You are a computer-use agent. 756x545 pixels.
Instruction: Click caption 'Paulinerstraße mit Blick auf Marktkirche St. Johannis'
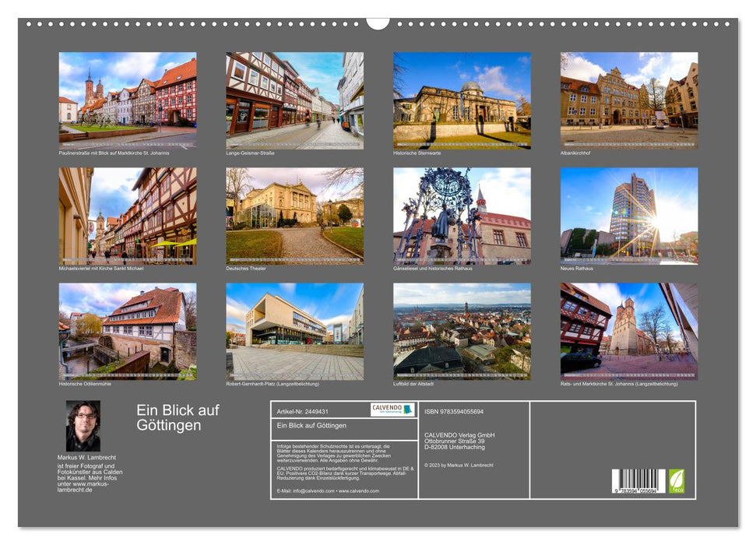tap(114, 153)
